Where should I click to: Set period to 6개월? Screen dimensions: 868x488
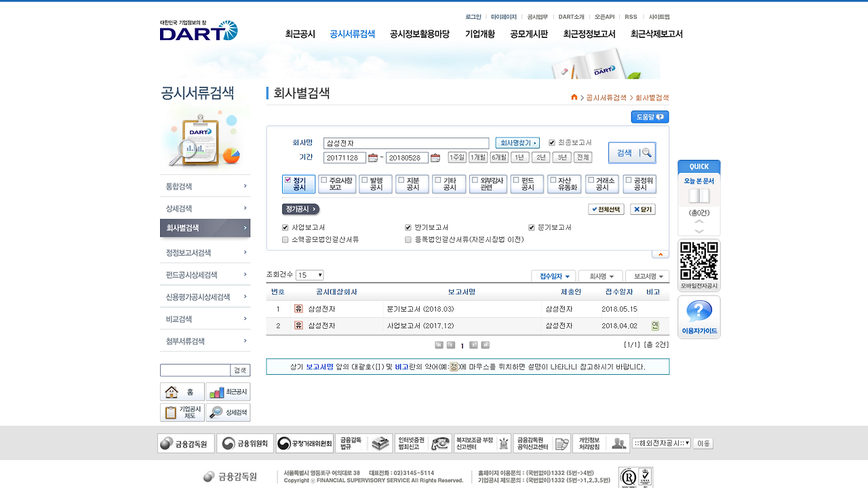click(x=499, y=157)
